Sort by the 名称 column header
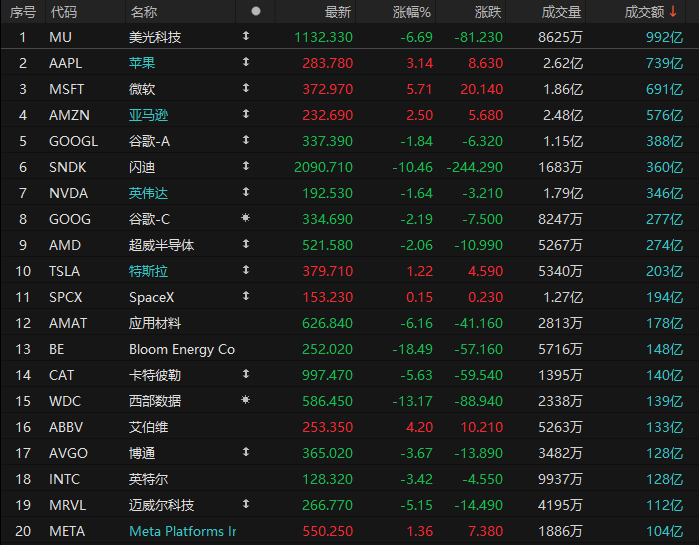Viewport: 699px width, 545px height. coord(144,12)
